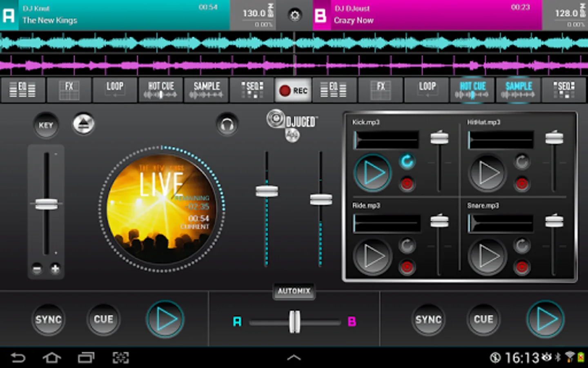Open the deck A FX tab
The width and height of the screenshot is (588, 368).
(69, 90)
